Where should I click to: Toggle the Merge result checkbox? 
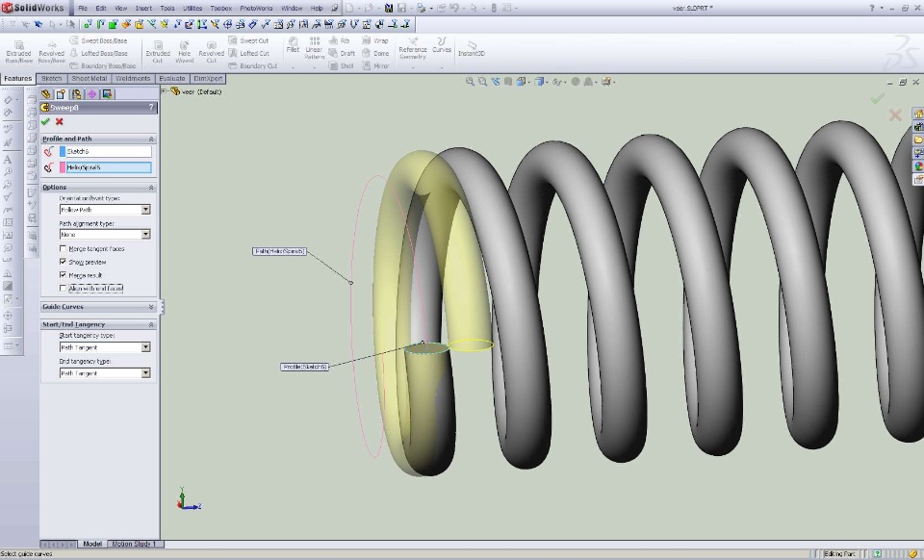[64, 275]
